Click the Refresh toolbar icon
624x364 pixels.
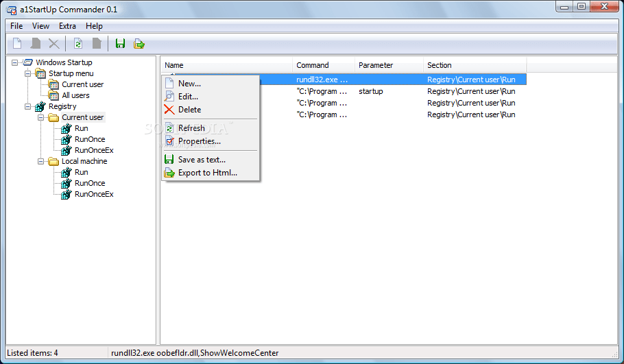coord(78,43)
